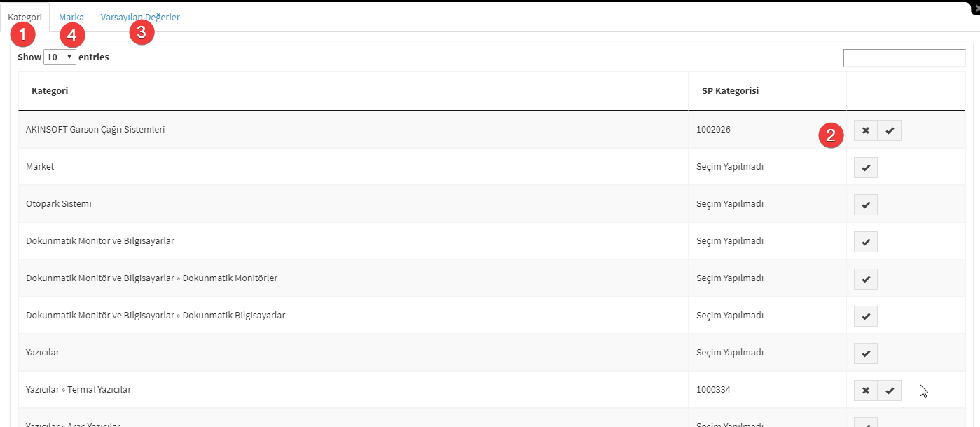Close the dialog with the top-right X
980x427 pixels.
976,7
